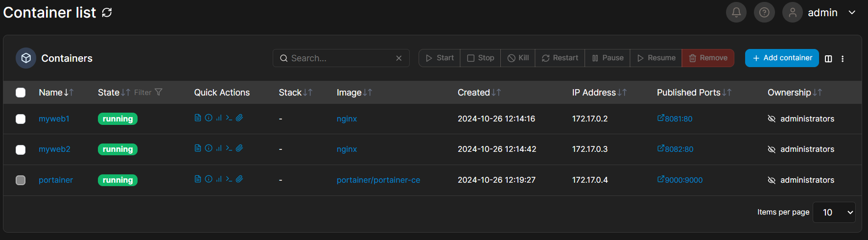
Task: Click attach icon for myweb1
Action: click(239, 118)
